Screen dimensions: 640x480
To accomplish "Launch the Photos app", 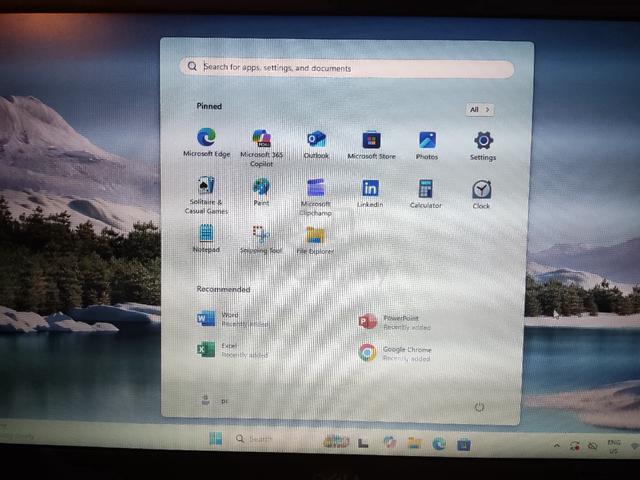I will [427, 145].
